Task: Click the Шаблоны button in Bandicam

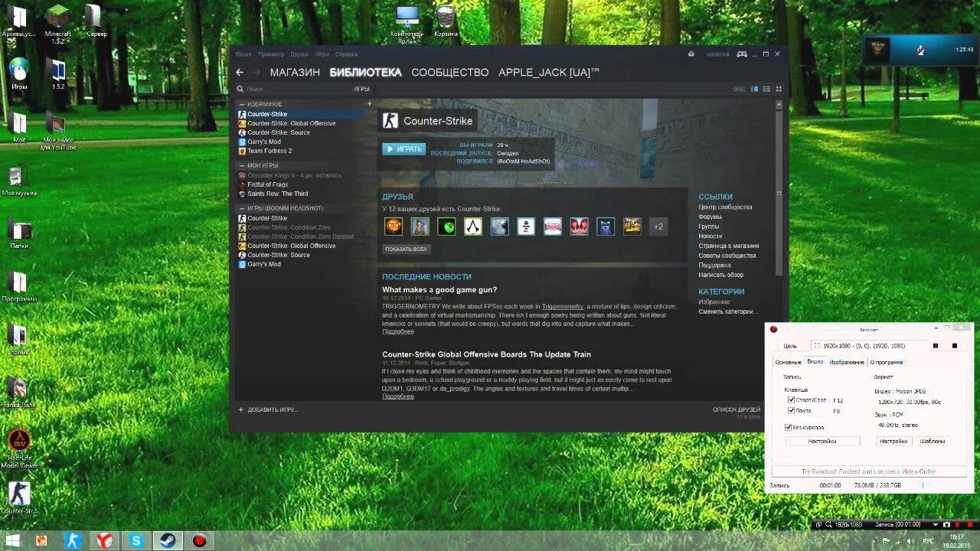Action: [933, 442]
